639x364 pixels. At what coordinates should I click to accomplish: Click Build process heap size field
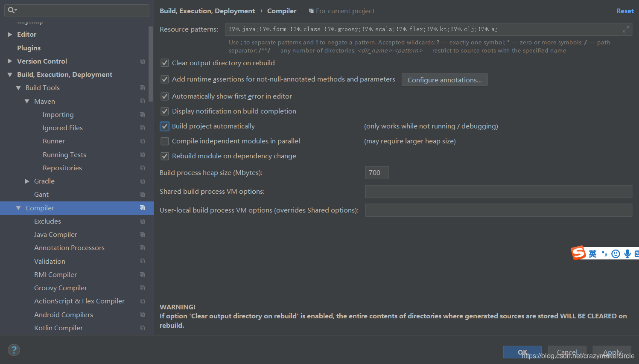(x=377, y=173)
